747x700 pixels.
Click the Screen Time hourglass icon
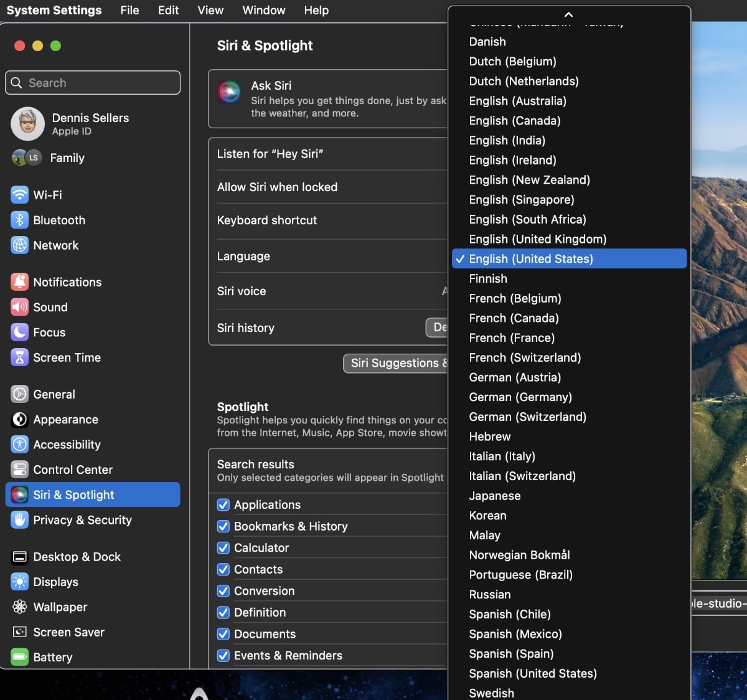(x=20, y=357)
